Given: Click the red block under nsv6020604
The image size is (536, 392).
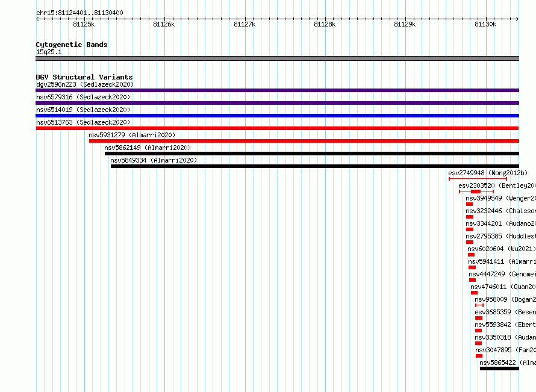Looking at the screenshot, I should click(x=472, y=255).
